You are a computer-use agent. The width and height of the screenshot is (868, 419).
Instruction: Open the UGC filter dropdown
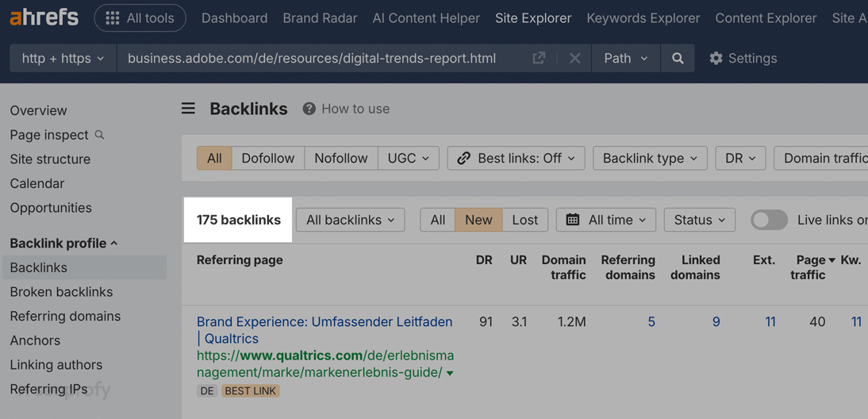(x=409, y=158)
